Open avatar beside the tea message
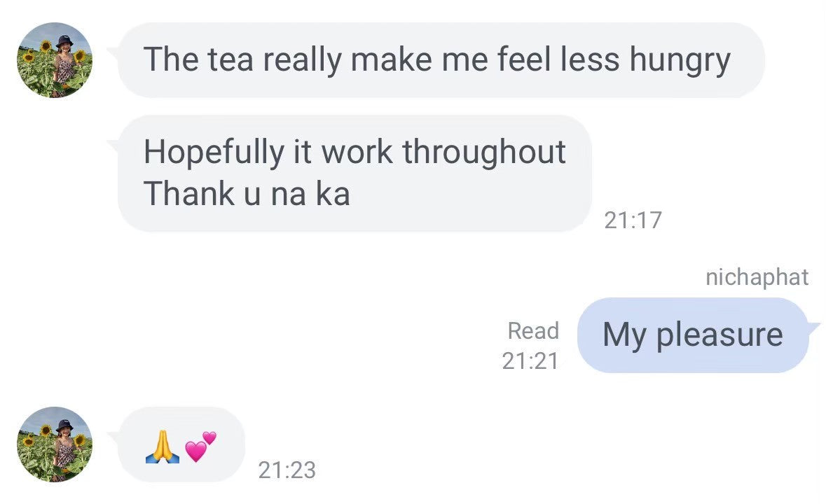This screenshot has width=826, height=504. click(55, 60)
